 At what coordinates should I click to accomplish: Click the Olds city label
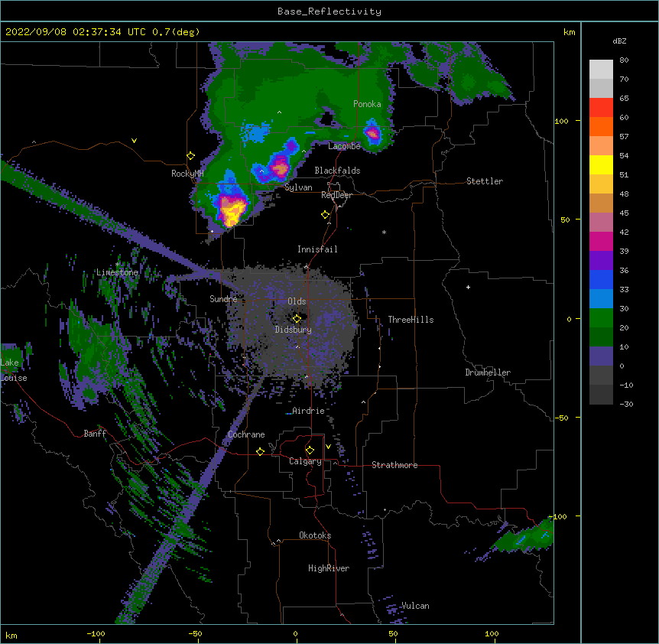pyautogui.click(x=297, y=301)
